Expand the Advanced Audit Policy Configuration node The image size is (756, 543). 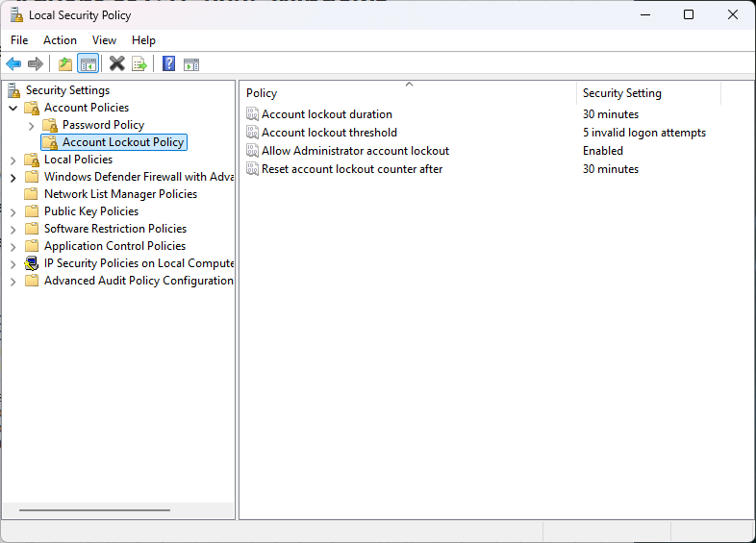pos(13,282)
